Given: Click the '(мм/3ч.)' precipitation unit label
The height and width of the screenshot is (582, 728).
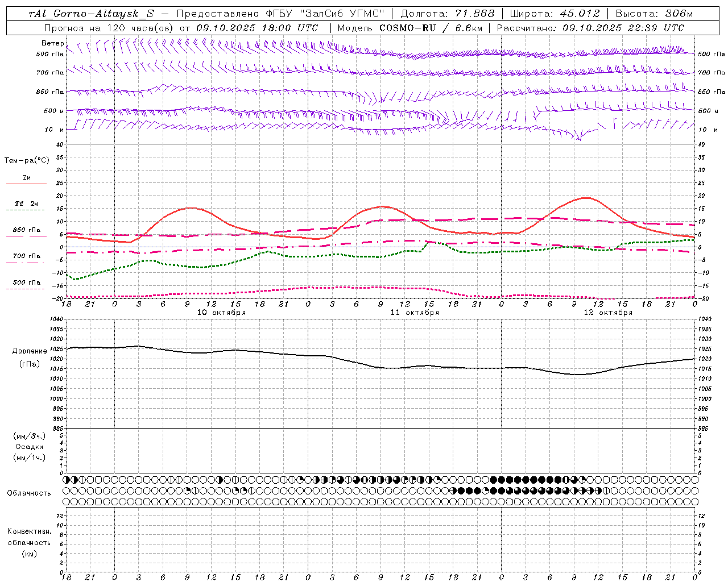Looking at the screenshot, I should point(30,436).
